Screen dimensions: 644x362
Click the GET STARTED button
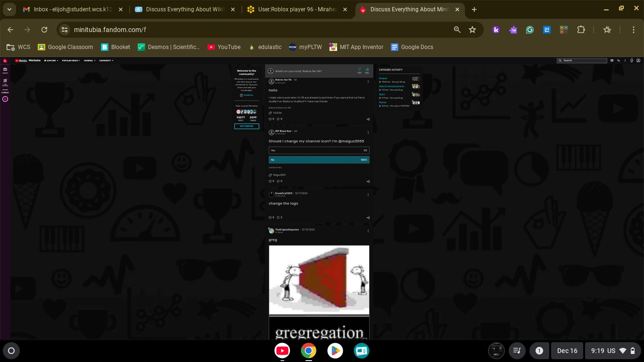(x=247, y=126)
